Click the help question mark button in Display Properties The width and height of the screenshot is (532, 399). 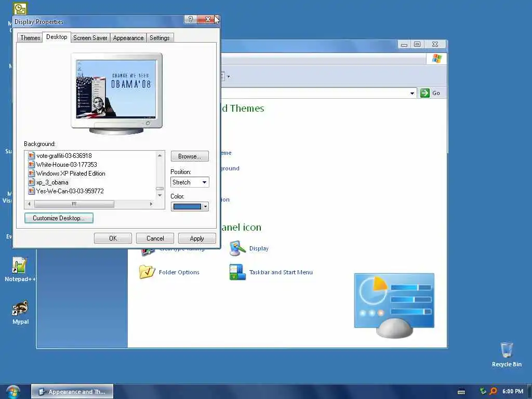pyautogui.click(x=190, y=19)
